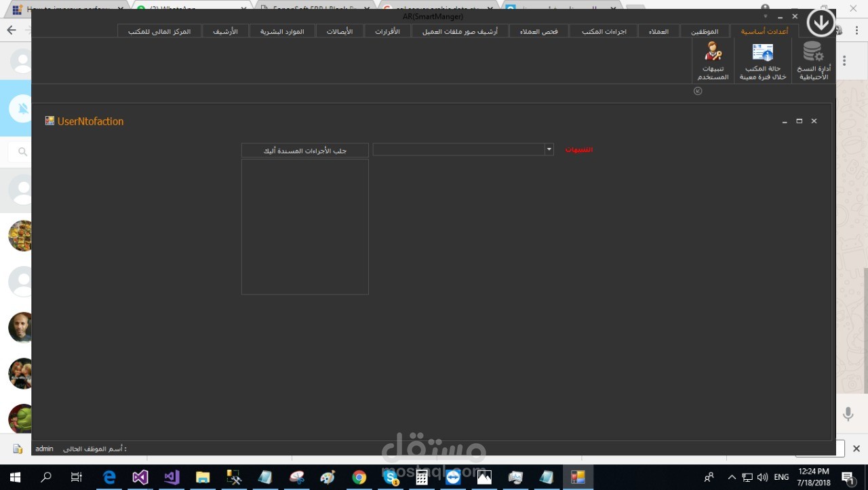
Task: Click the circular download arrow icon
Action: pyautogui.click(x=821, y=23)
